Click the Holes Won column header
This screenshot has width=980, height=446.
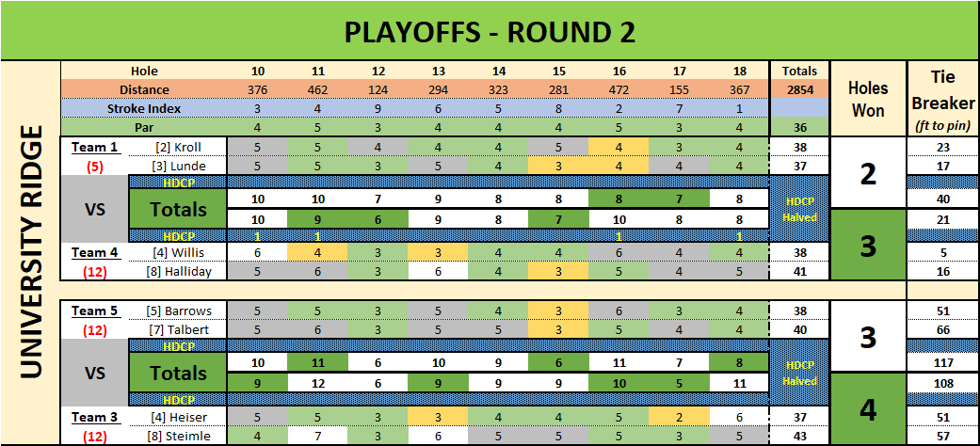[x=867, y=99]
